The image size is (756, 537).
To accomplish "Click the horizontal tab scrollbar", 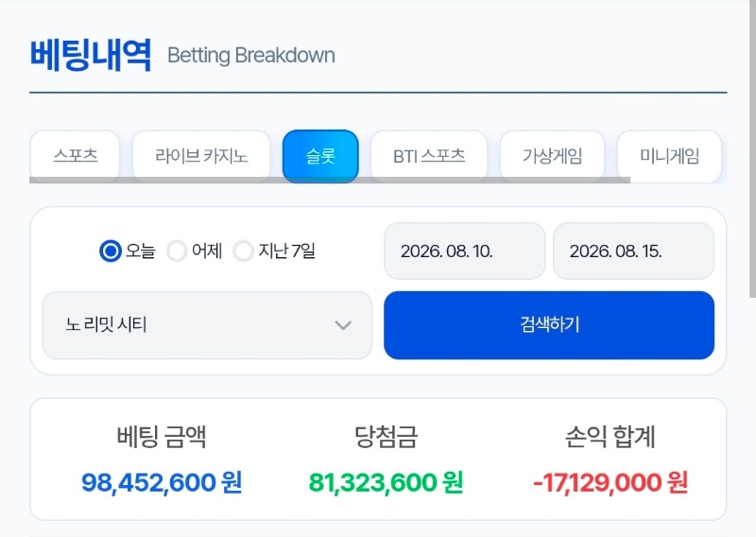I will pyautogui.click(x=330, y=180).
